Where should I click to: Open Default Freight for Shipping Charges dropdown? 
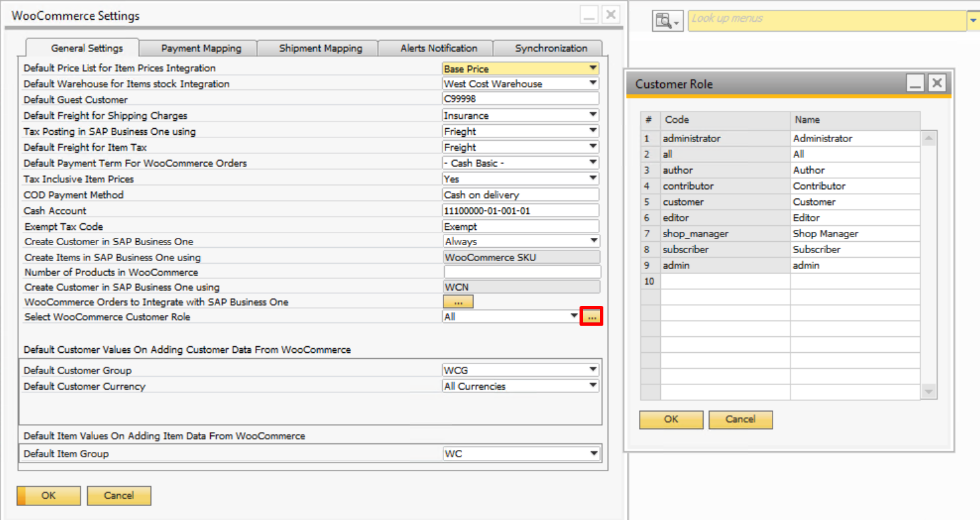(593, 116)
